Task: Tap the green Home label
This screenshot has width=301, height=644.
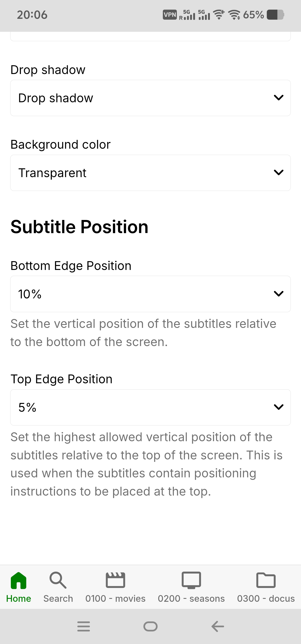Action: 19,598
